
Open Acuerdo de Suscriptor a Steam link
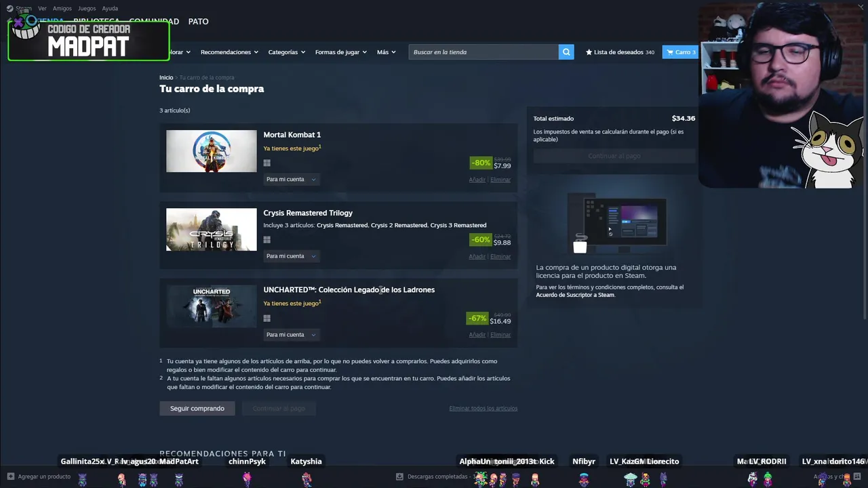pyautogui.click(x=575, y=295)
